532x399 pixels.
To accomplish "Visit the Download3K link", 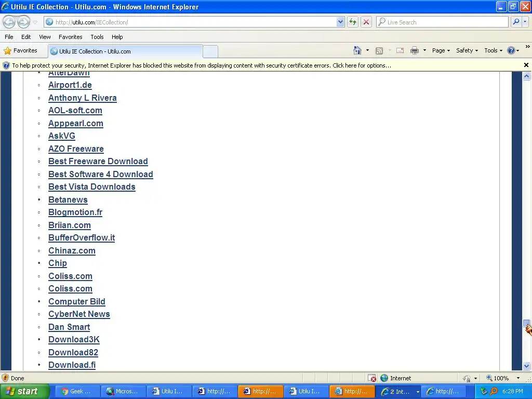I will click(x=74, y=339).
